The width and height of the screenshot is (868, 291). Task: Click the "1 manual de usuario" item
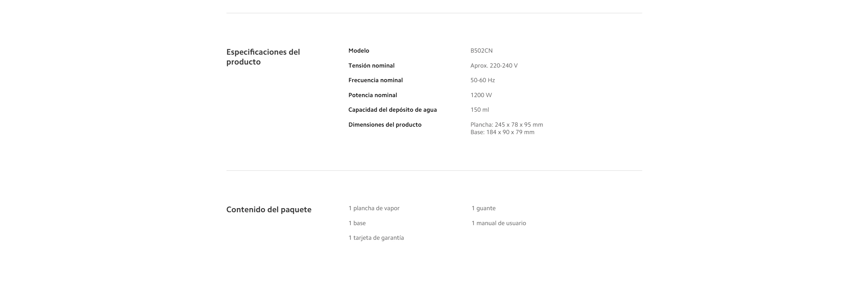click(498, 223)
